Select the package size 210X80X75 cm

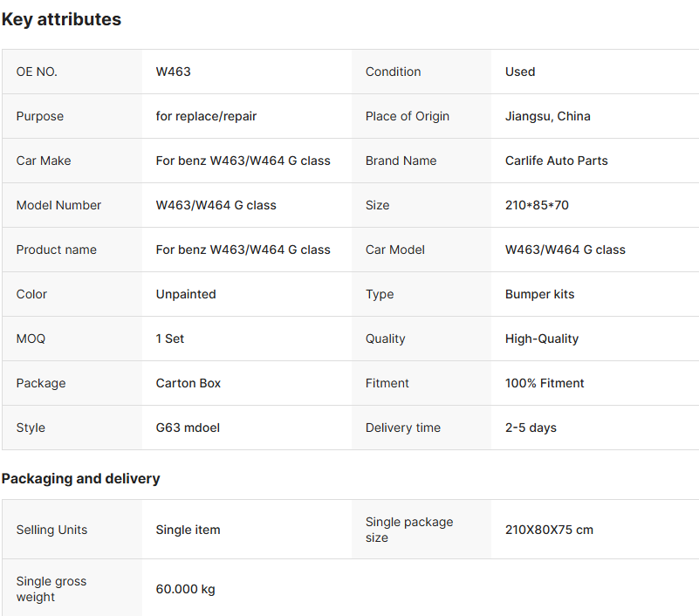pos(549,530)
